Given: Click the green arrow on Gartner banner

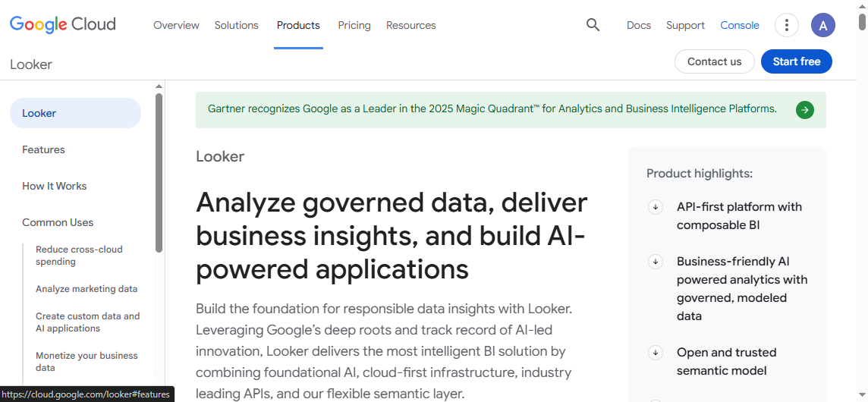Looking at the screenshot, I should point(804,110).
